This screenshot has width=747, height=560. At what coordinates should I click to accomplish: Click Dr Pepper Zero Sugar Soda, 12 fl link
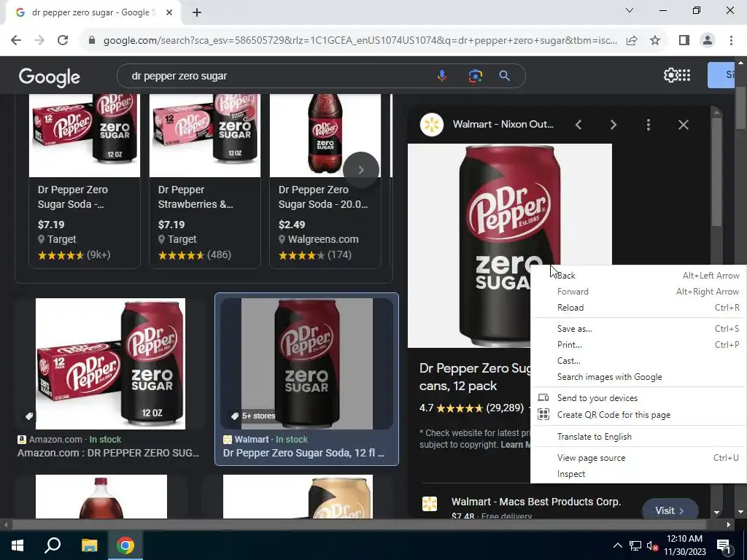[303, 453]
